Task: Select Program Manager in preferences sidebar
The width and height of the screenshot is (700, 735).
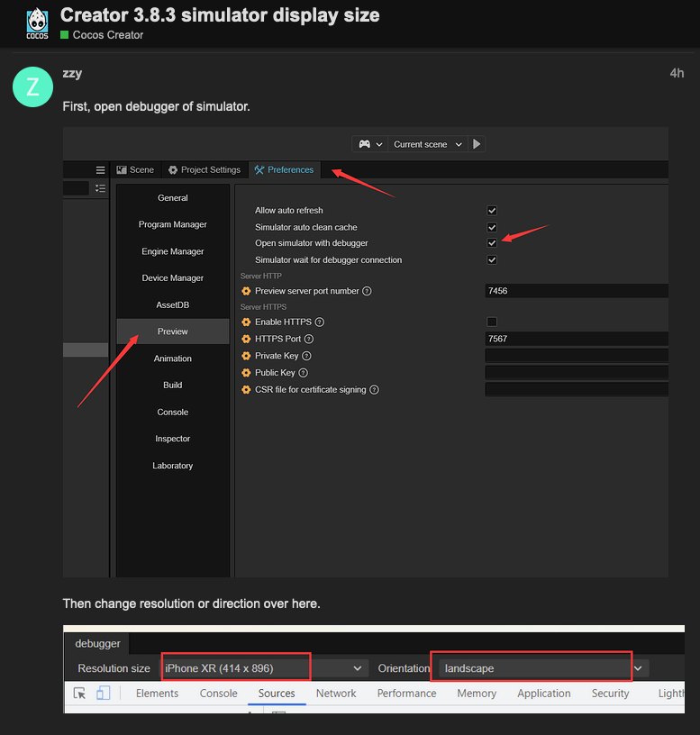Action: [x=173, y=224]
